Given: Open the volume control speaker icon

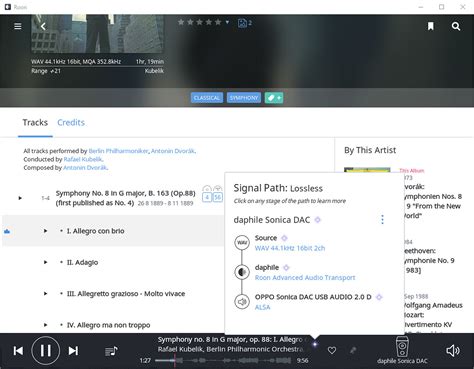Looking at the screenshot, I should pyautogui.click(x=453, y=351).
